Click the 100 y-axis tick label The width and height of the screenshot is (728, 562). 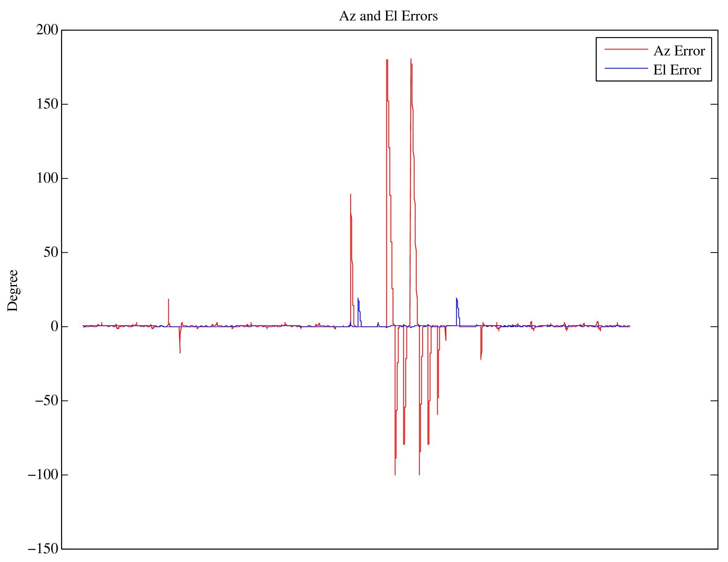click(47, 178)
